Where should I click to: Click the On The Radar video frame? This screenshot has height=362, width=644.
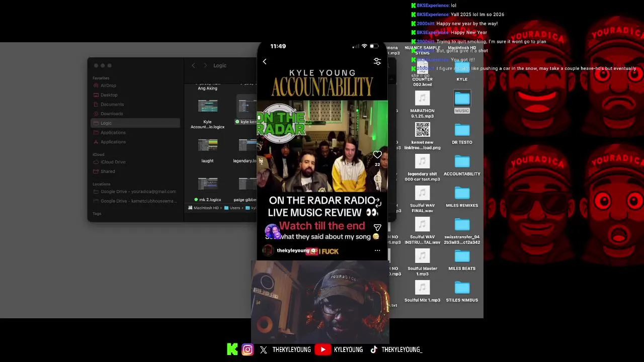pos(322,146)
